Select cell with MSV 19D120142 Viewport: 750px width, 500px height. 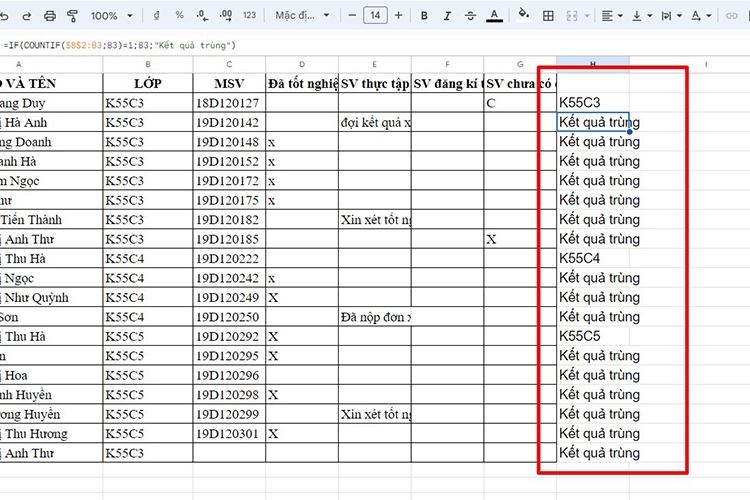click(x=229, y=122)
